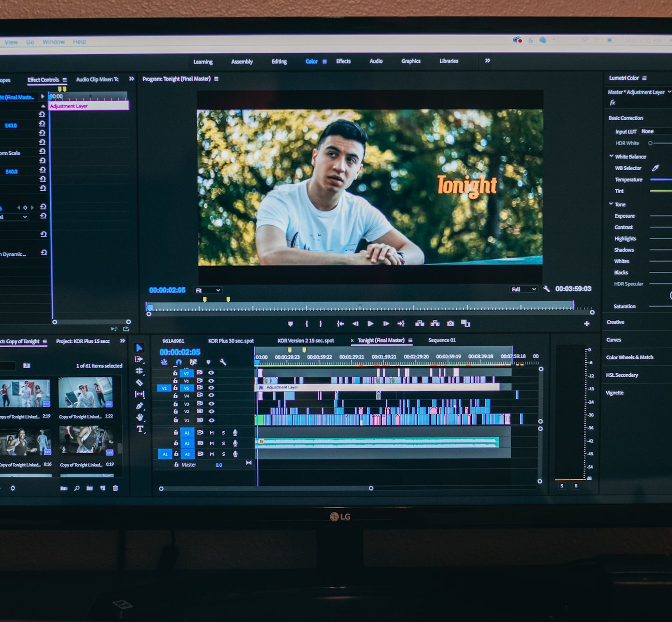Select the Razor tool
This screenshot has width=672, height=622.
(x=140, y=382)
